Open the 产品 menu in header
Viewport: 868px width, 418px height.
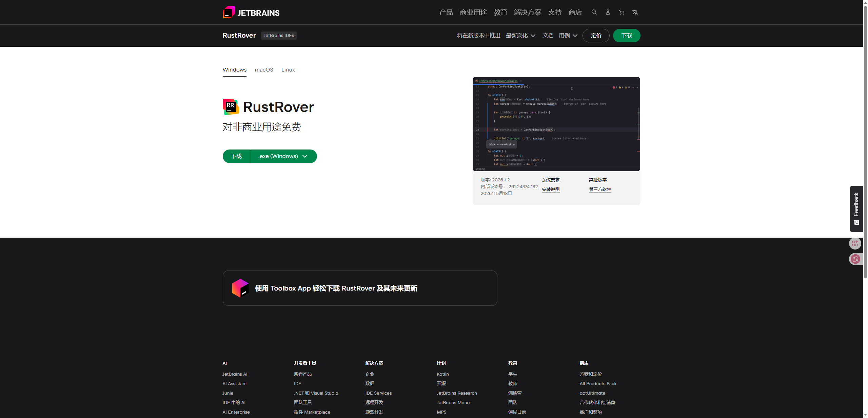tap(446, 12)
